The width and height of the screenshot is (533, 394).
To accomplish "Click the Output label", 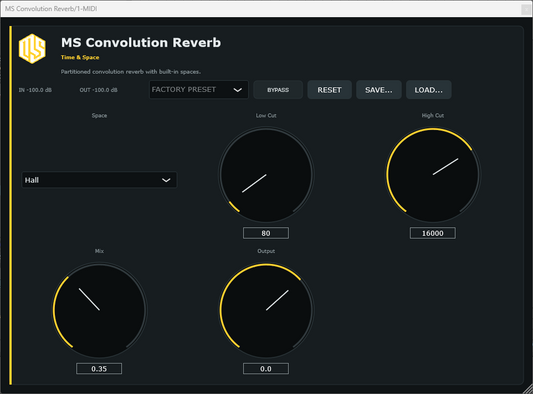I will point(266,251).
